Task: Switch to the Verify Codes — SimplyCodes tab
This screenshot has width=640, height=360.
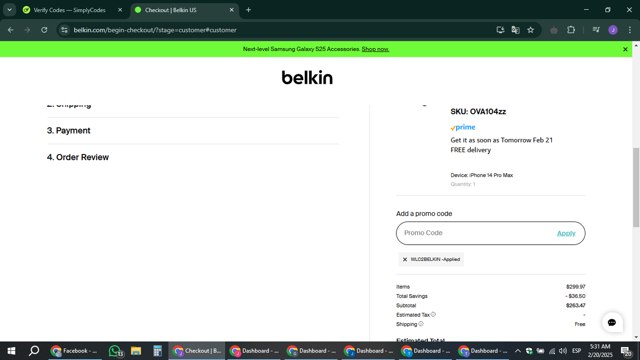Action: point(69,10)
